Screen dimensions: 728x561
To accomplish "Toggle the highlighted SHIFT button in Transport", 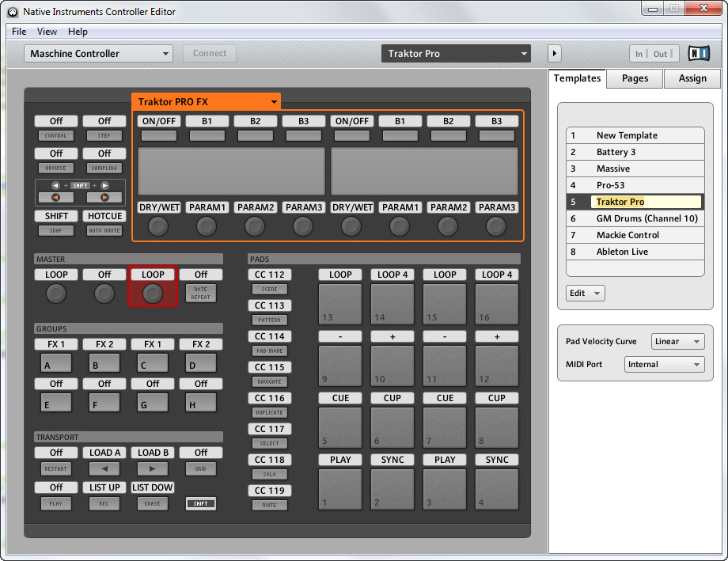I will [x=201, y=503].
